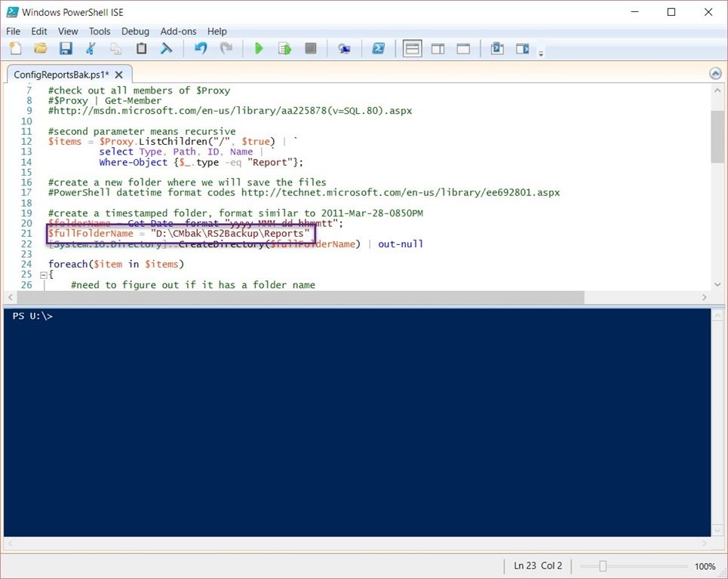
Task: Click the Where-Object type -eq "Report" line
Action: 201,162
